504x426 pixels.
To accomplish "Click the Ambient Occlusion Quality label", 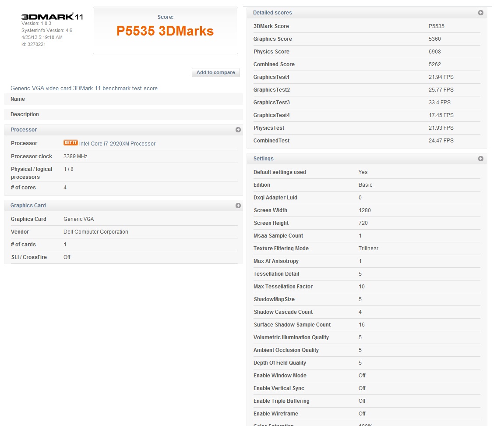I will (x=286, y=350).
